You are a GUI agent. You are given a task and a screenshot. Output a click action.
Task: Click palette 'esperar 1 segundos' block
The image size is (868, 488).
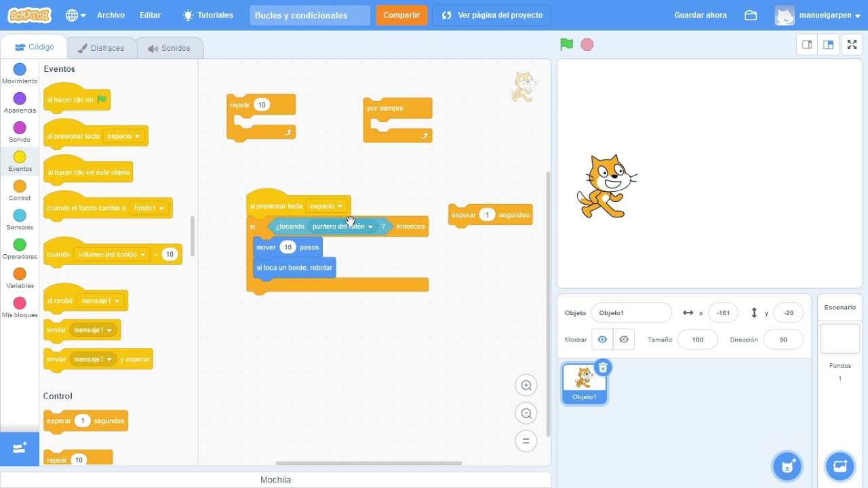(85, 421)
